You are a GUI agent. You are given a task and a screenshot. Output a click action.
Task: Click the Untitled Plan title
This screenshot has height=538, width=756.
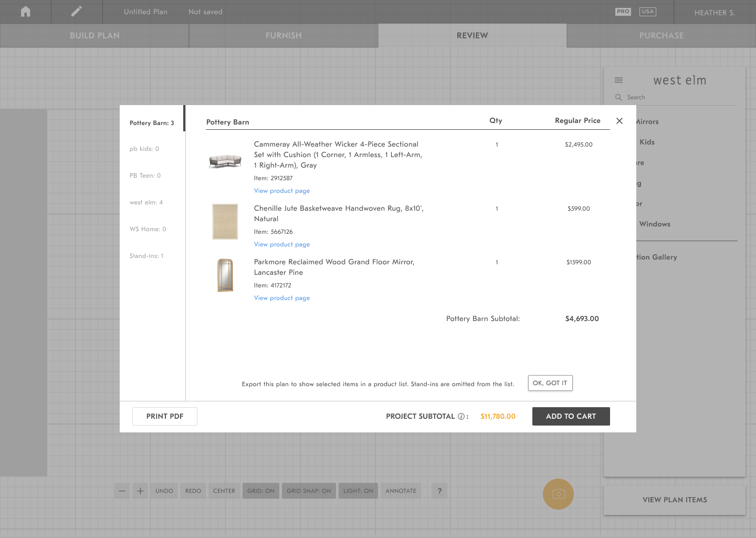[x=145, y=12]
